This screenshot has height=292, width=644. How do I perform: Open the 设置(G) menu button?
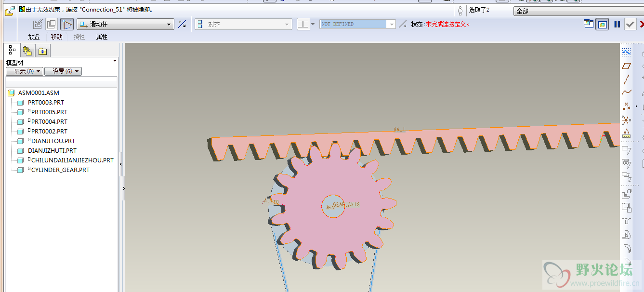tap(63, 71)
